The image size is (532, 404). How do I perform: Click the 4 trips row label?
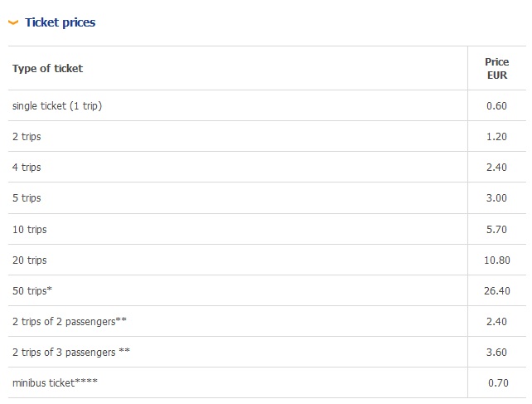point(27,168)
